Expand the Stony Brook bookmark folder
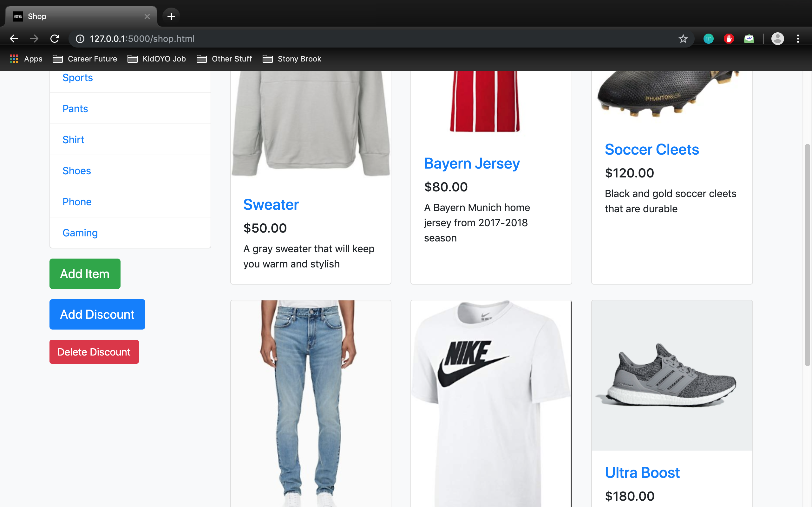 292,59
